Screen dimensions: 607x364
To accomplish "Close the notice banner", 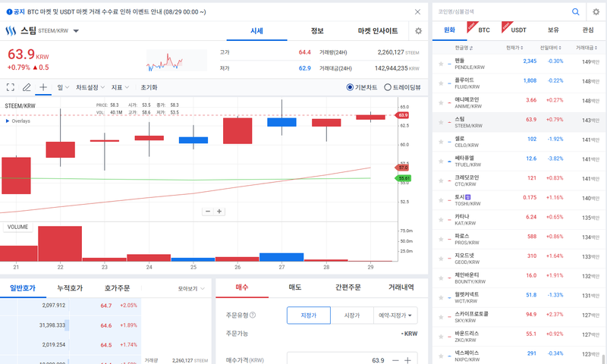I will pos(417,12).
